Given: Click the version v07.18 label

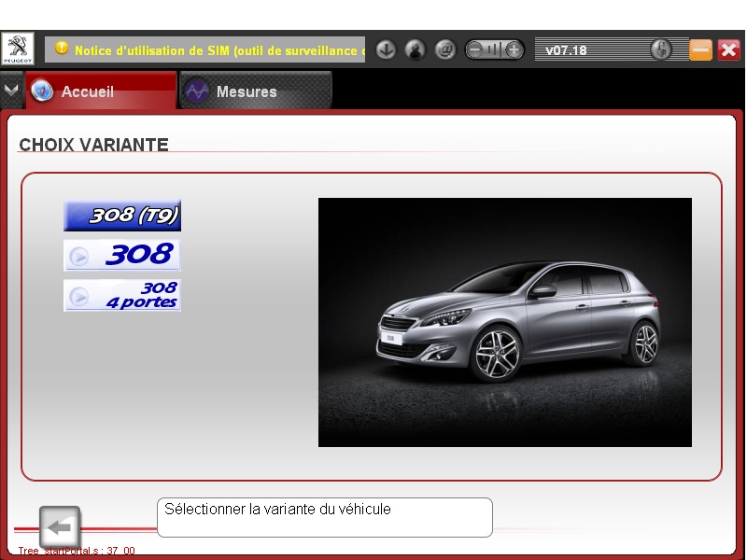Looking at the screenshot, I should [566, 50].
